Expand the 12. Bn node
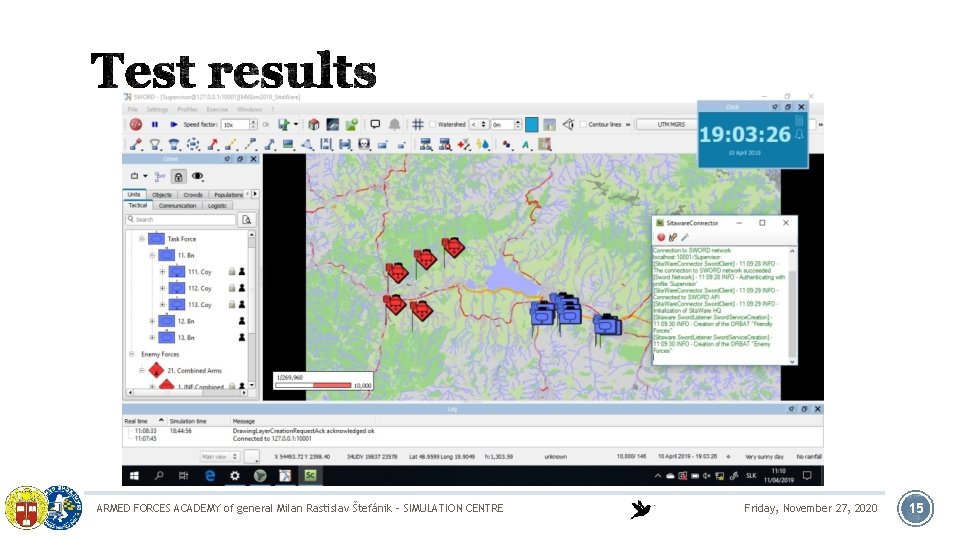The image size is (960, 540). (x=152, y=321)
